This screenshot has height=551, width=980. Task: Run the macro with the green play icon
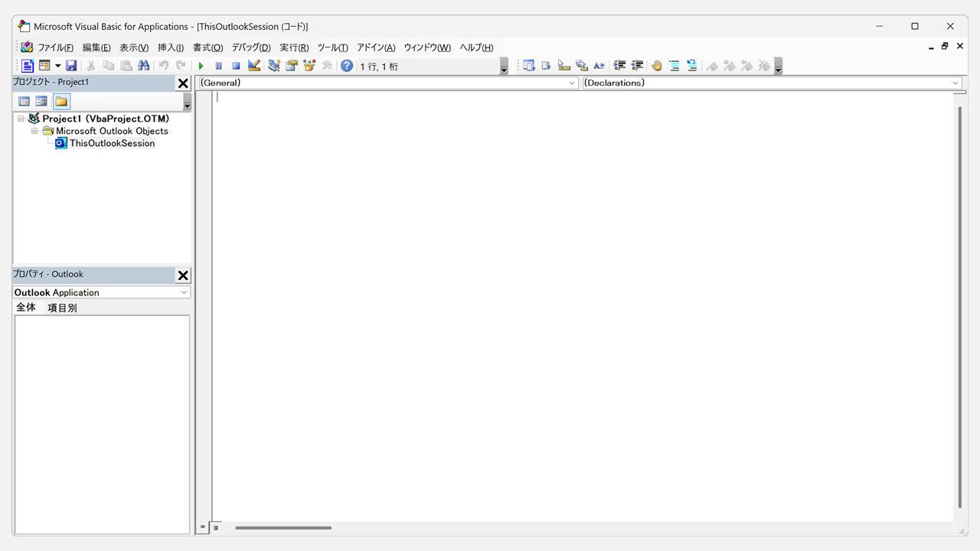point(201,66)
